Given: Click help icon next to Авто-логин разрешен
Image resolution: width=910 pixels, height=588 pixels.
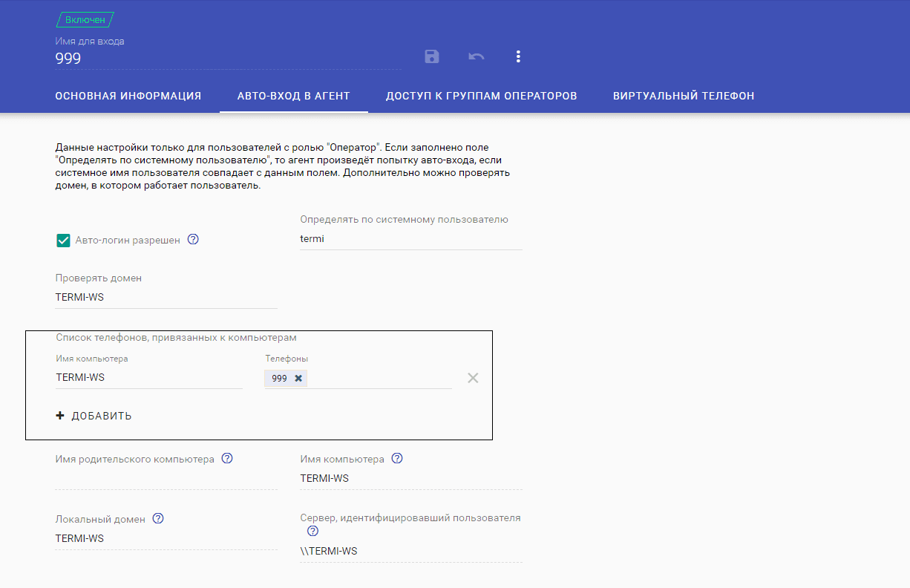Looking at the screenshot, I should coord(193,239).
